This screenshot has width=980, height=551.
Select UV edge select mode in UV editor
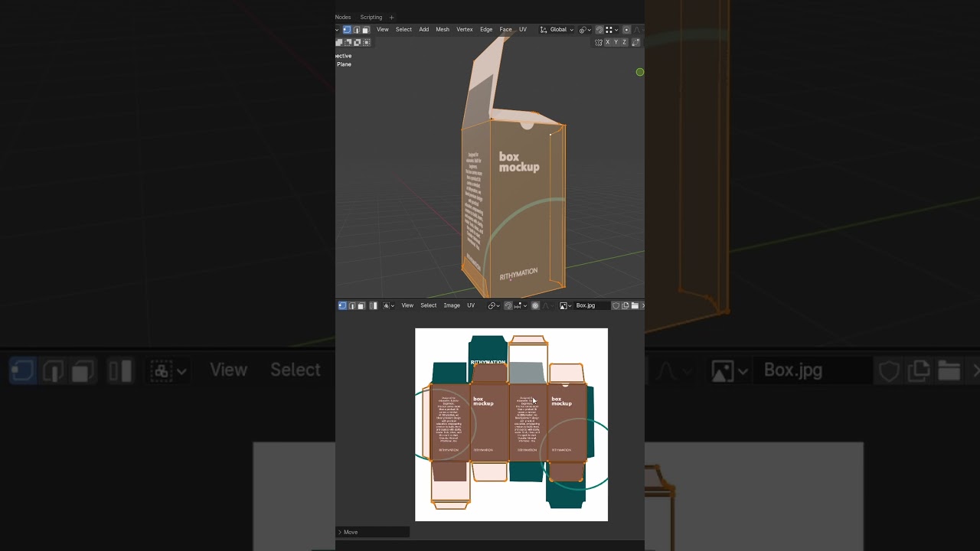(352, 305)
